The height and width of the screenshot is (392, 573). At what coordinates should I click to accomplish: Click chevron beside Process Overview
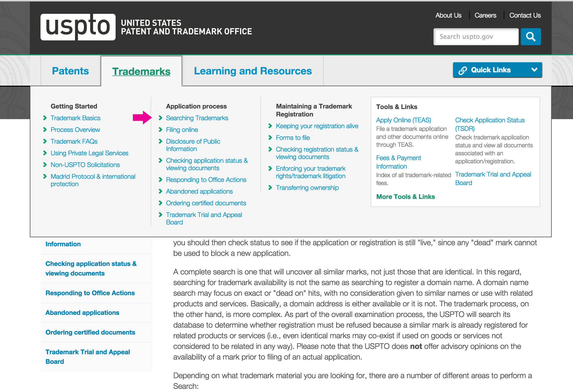[x=45, y=130]
